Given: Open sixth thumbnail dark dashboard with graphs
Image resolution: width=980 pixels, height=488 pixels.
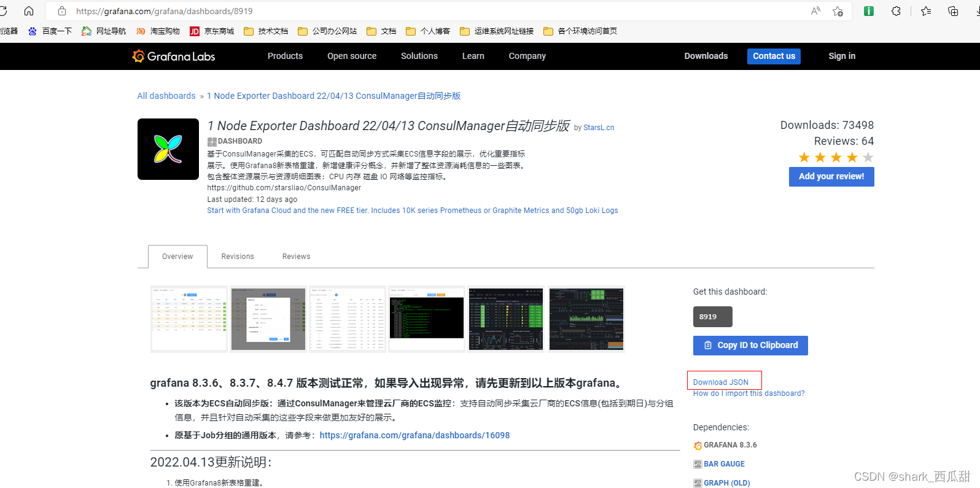Looking at the screenshot, I should tap(586, 319).
